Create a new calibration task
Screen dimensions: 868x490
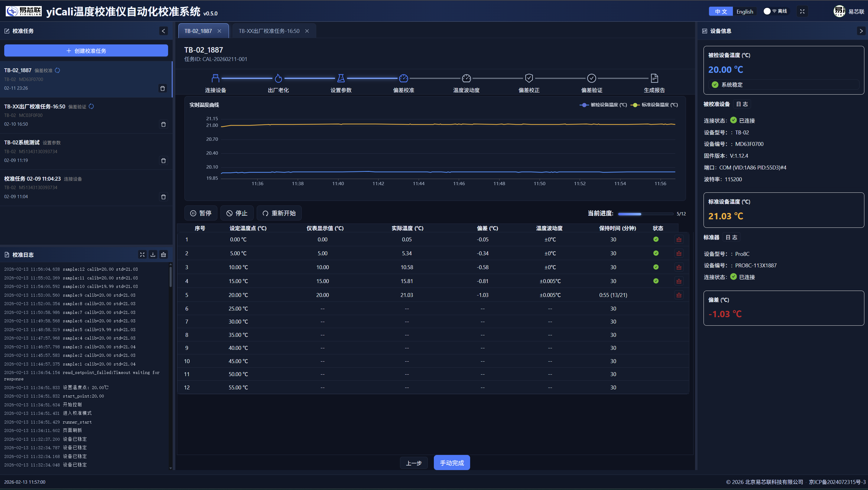point(86,50)
